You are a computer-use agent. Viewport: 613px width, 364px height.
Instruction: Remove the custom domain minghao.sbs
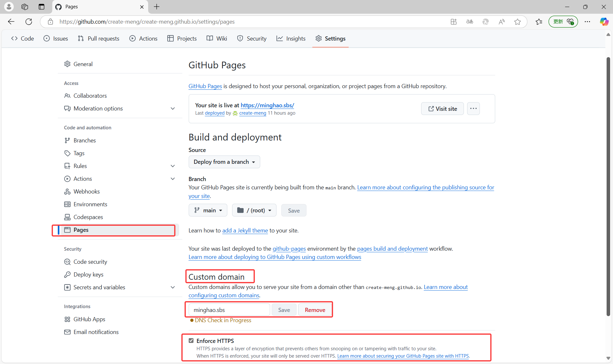click(314, 309)
